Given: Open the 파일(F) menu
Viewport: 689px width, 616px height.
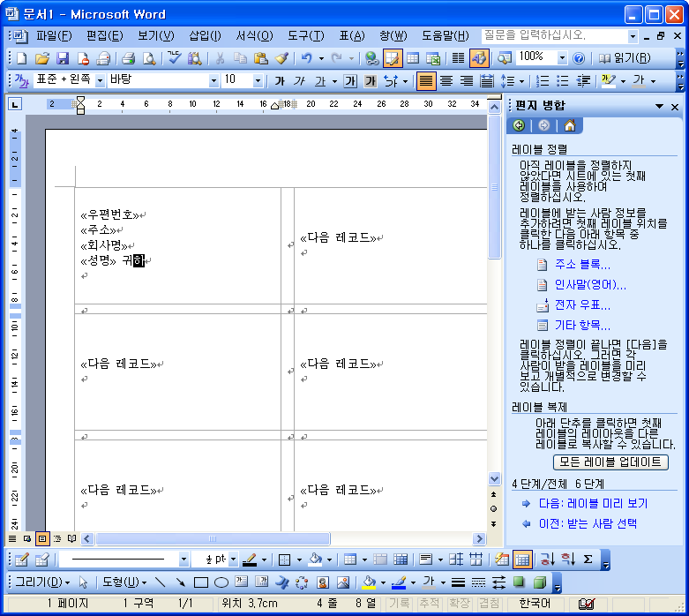Looking at the screenshot, I should [x=54, y=36].
